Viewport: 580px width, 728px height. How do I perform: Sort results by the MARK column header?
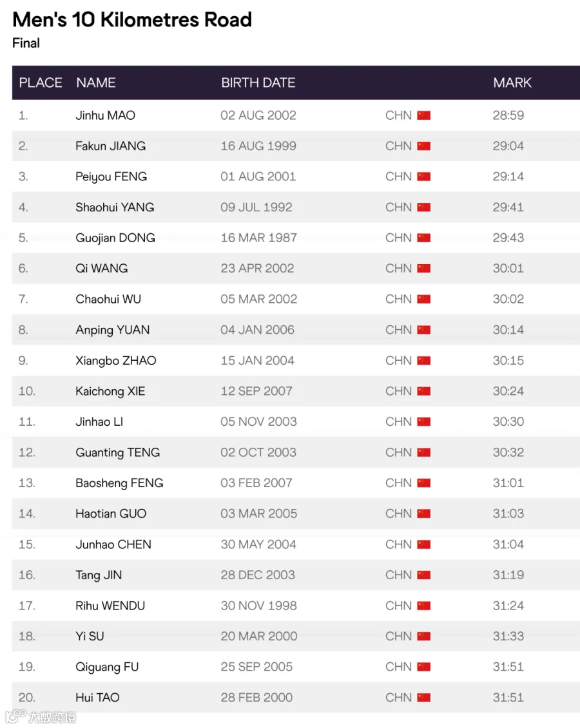[x=512, y=82]
